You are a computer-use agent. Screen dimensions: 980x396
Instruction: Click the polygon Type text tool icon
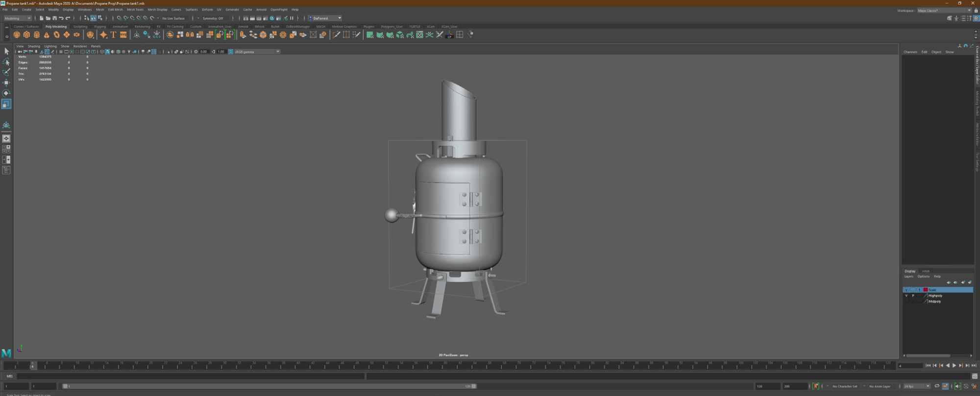click(113, 35)
